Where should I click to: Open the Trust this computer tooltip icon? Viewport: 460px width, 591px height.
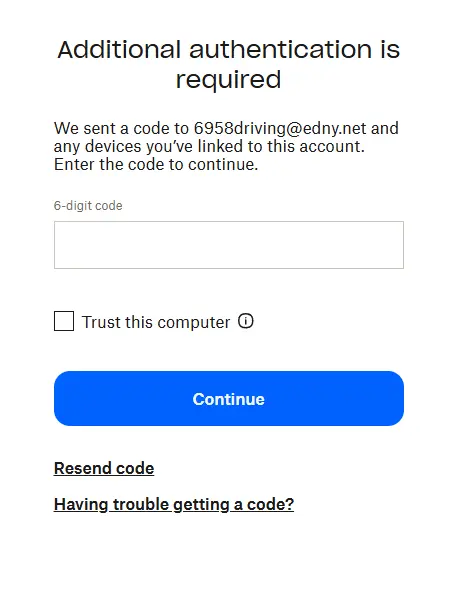click(x=246, y=322)
